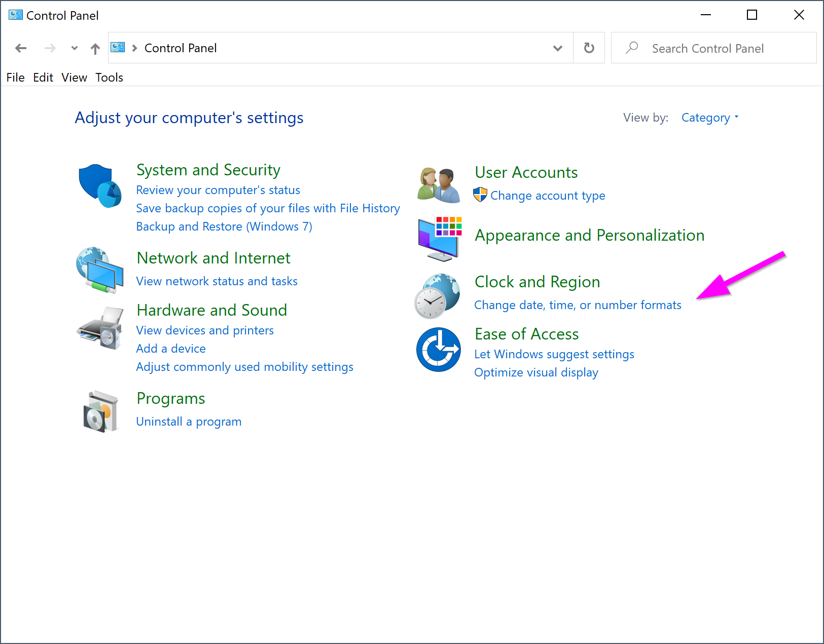Click Save backup copies with File History

268,208
